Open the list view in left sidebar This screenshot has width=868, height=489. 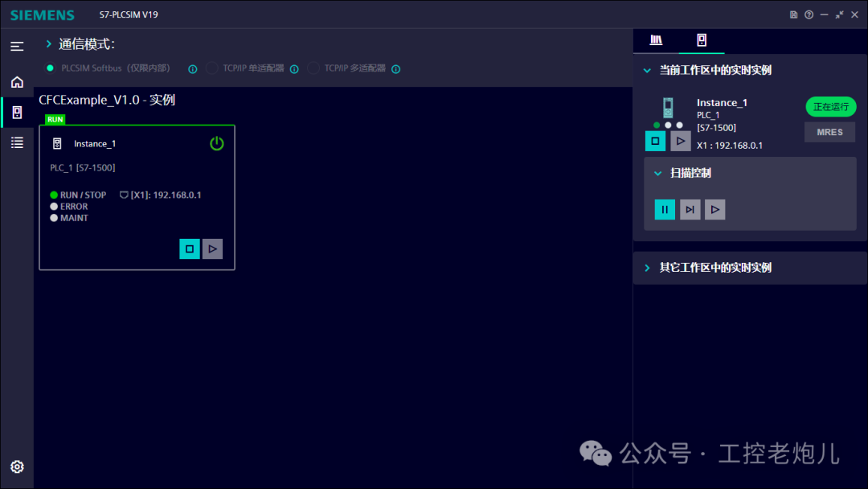coord(17,143)
